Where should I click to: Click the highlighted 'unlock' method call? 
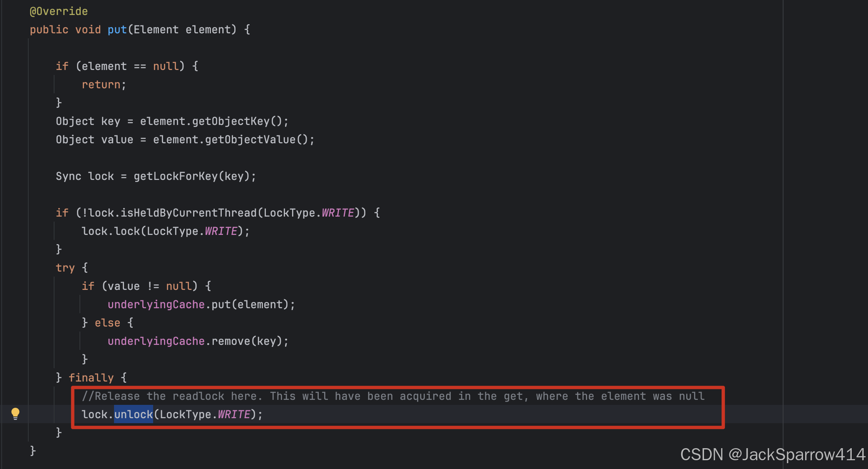(x=134, y=414)
